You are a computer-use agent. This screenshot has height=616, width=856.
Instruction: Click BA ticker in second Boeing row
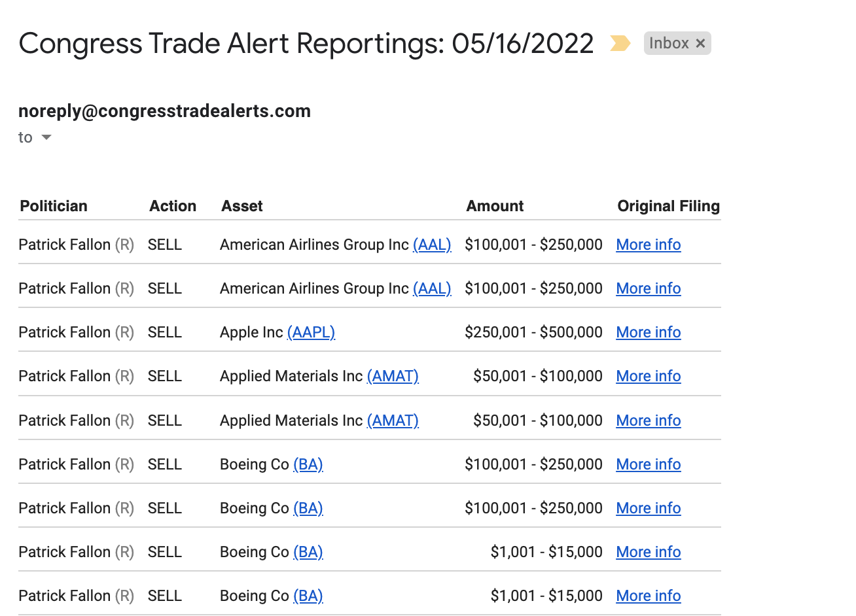[x=308, y=508]
